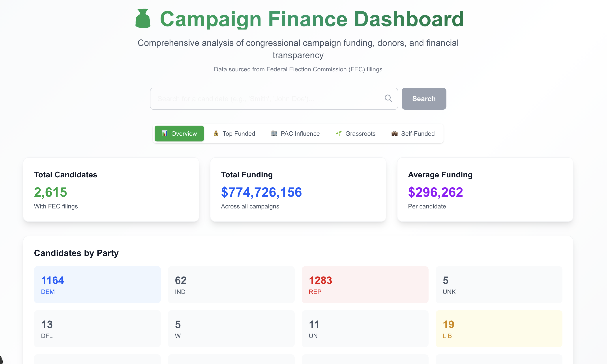Click the money bag logo icon

coord(143,19)
